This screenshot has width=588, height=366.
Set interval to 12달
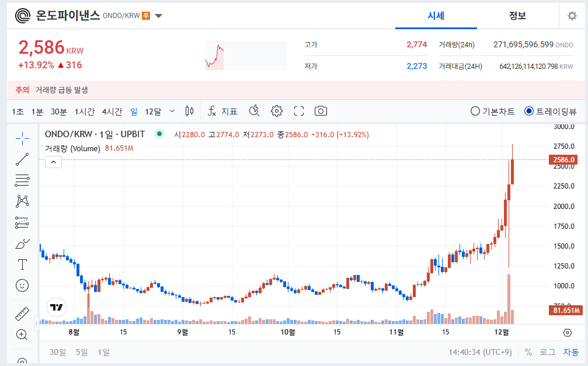(153, 111)
